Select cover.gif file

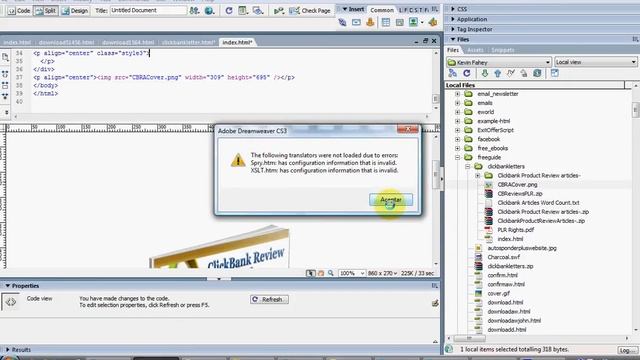click(x=498, y=293)
